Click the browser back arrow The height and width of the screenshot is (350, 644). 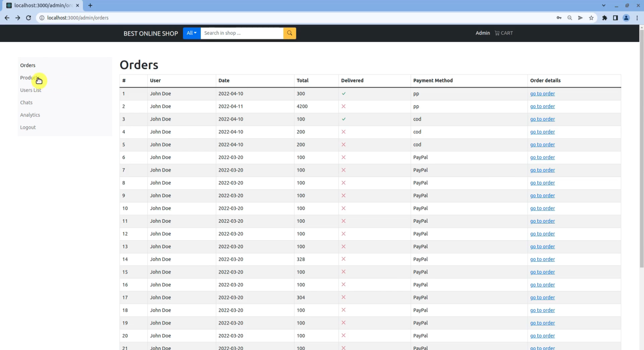[7, 17]
